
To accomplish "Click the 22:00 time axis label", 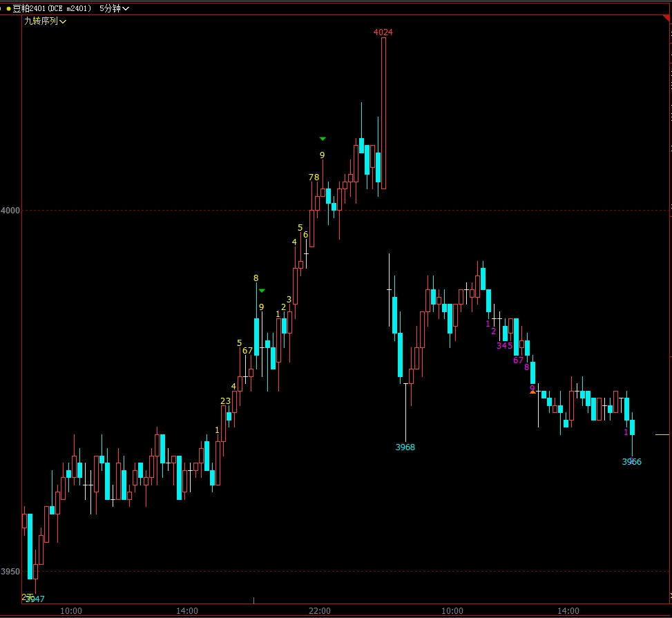I will (320, 611).
